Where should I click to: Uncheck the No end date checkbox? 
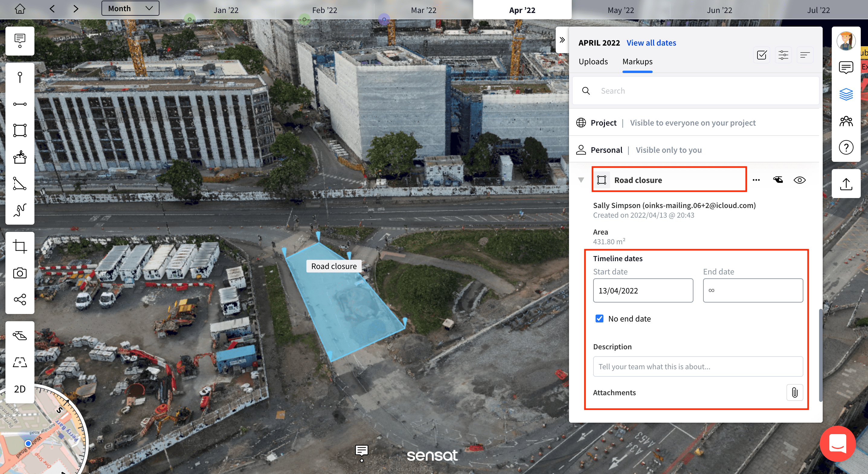coord(600,318)
